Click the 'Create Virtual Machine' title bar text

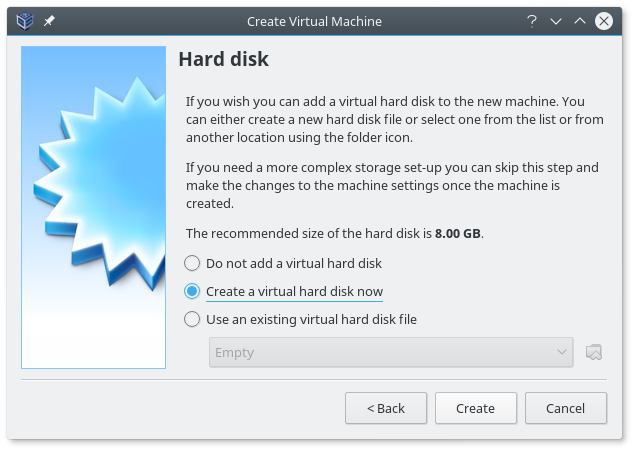click(x=314, y=21)
